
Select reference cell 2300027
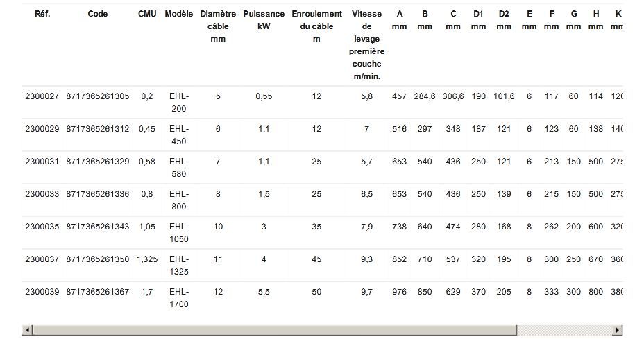click(42, 96)
